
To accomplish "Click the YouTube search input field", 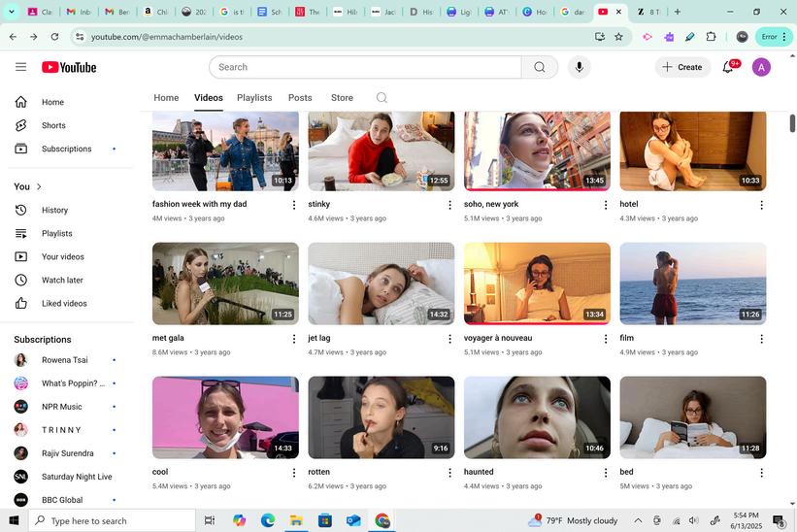I will point(364,67).
